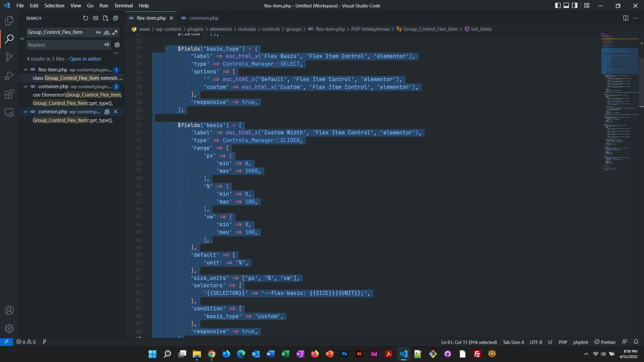644x362 pixels.
Task: Collapse the Replace toggle chevron
Action: (x=22, y=39)
